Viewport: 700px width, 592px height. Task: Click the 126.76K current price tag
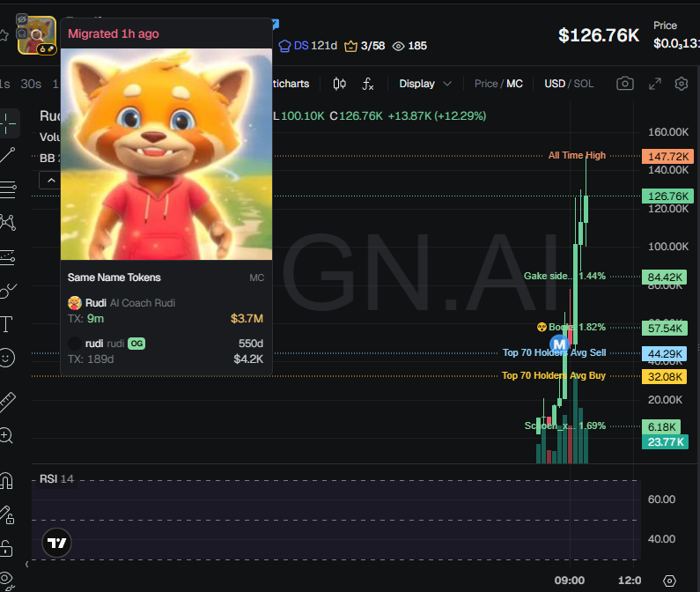pyautogui.click(x=667, y=196)
